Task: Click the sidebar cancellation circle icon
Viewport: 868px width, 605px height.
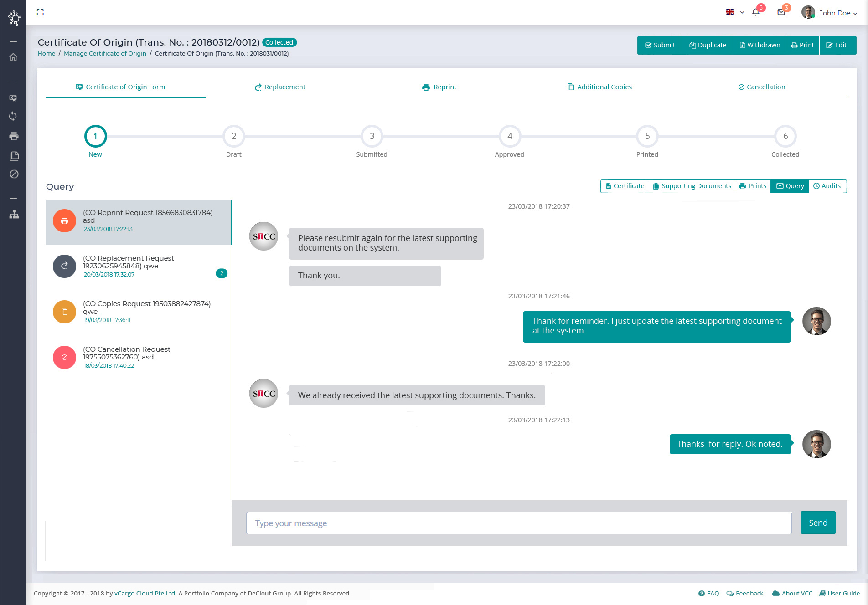Action: 14,174
